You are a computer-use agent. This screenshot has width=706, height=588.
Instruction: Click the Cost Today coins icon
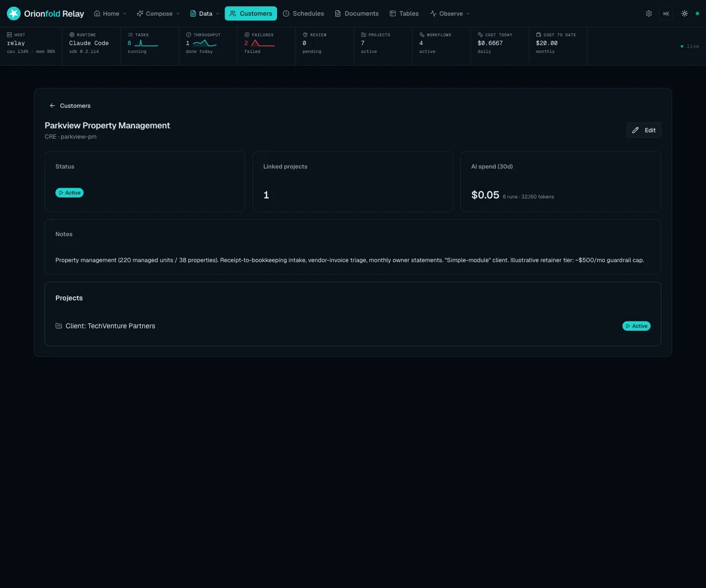(480, 35)
